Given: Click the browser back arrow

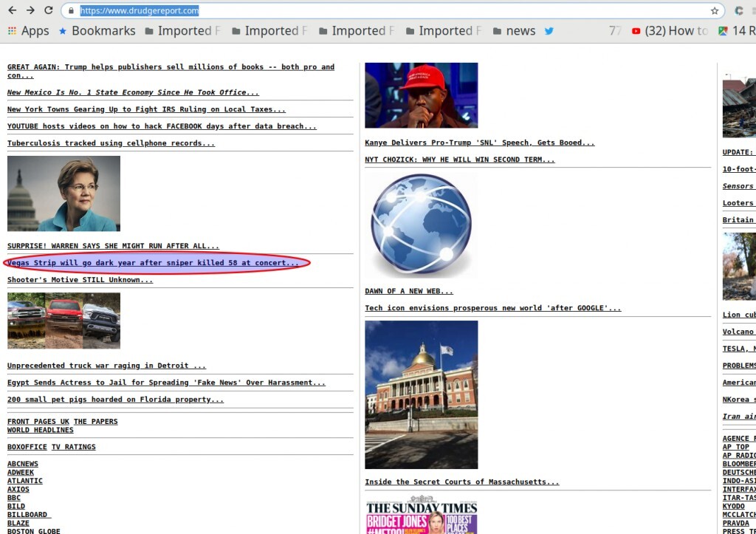Looking at the screenshot, I should (12, 10).
